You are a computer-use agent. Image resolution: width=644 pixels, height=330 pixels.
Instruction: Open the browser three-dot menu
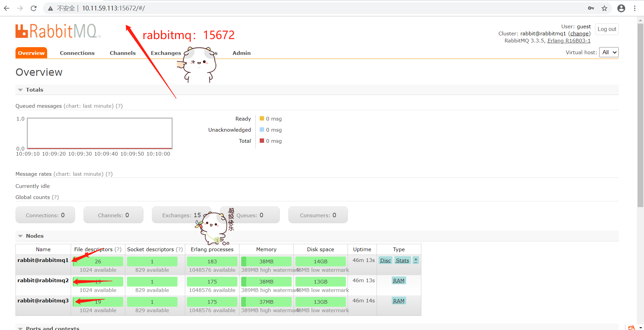pos(635,8)
